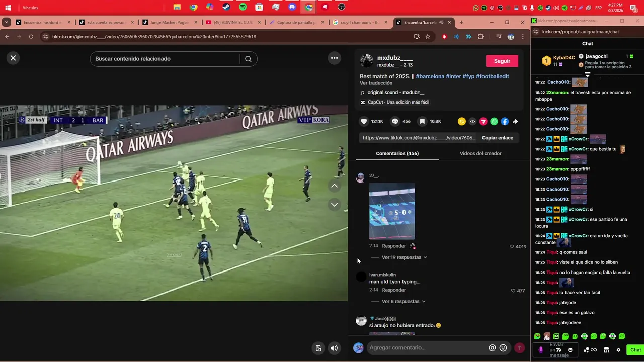Open Spotify from the taskbar
644x362 pixels.
tap(243, 7)
